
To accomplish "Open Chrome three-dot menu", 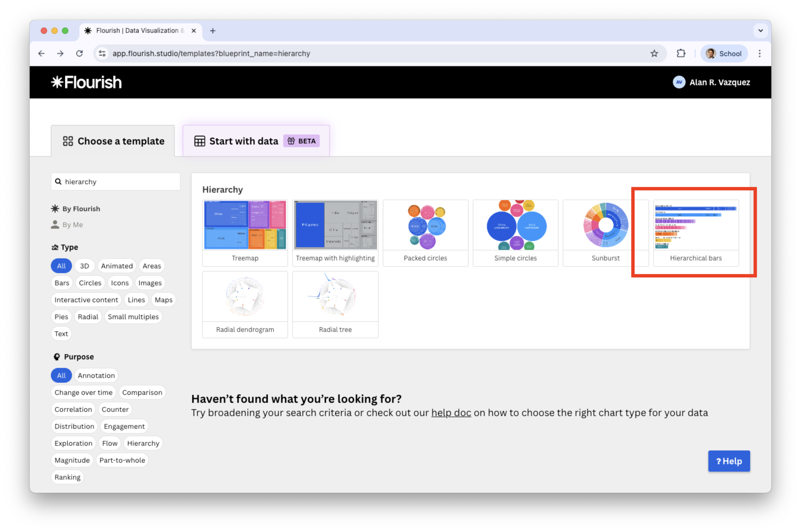I will (x=760, y=54).
